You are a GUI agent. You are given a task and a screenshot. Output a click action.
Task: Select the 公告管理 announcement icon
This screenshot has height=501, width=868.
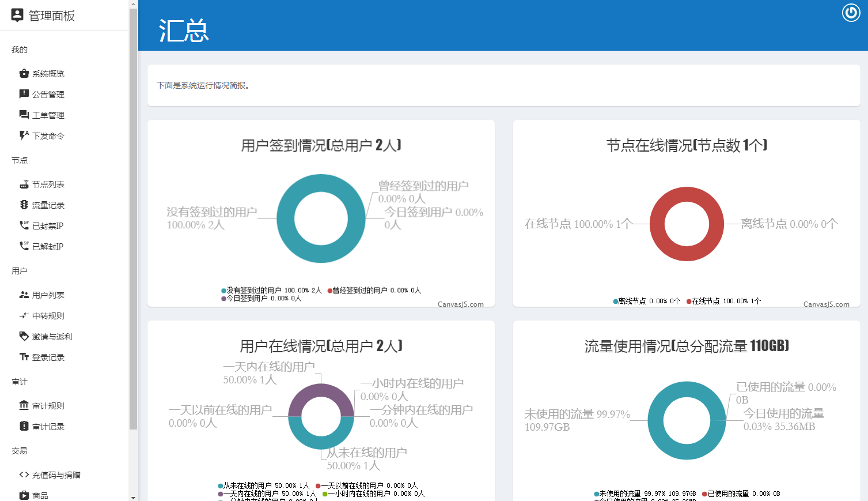point(24,94)
